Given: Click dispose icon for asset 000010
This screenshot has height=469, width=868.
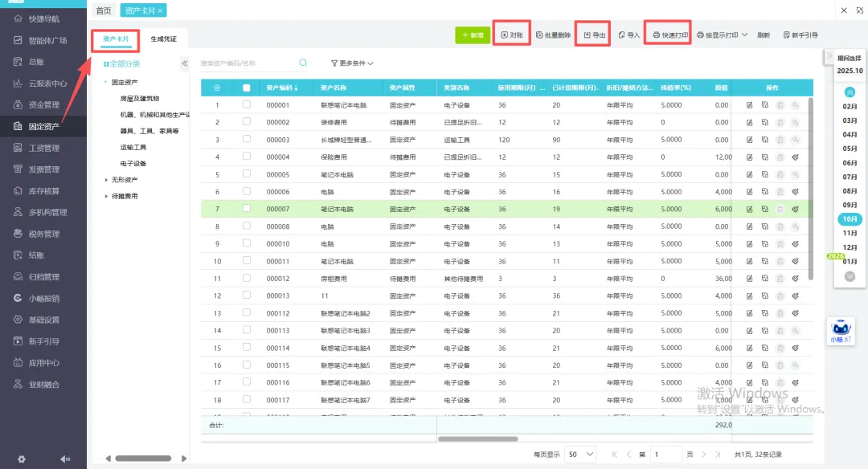Looking at the screenshot, I should pyautogui.click(x=795, y=244).
